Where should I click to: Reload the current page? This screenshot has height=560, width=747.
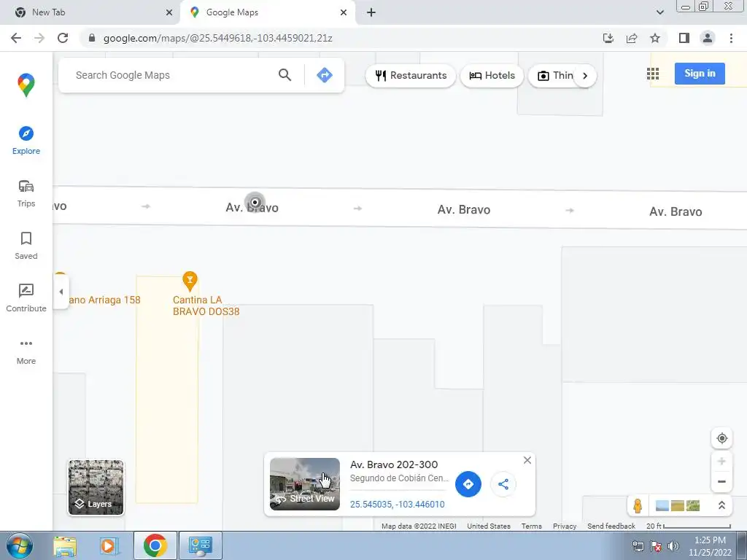pyautogui.click(x=63, y=38)
